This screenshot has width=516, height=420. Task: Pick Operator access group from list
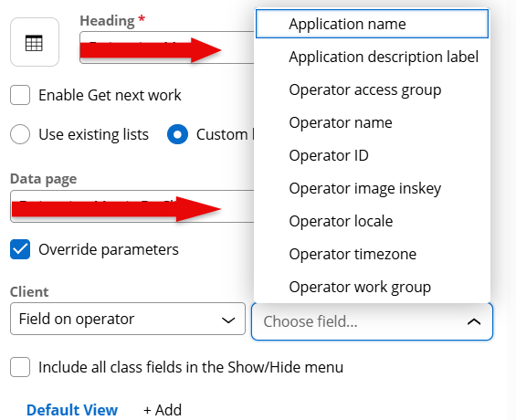point(372,89)
